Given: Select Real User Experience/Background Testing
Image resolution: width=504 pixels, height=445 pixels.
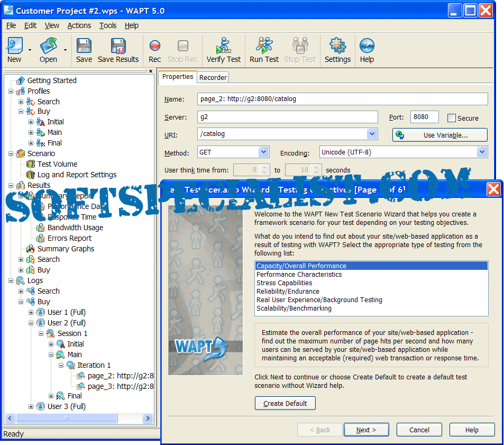Looking at the screenshot, I should point(319,300).
